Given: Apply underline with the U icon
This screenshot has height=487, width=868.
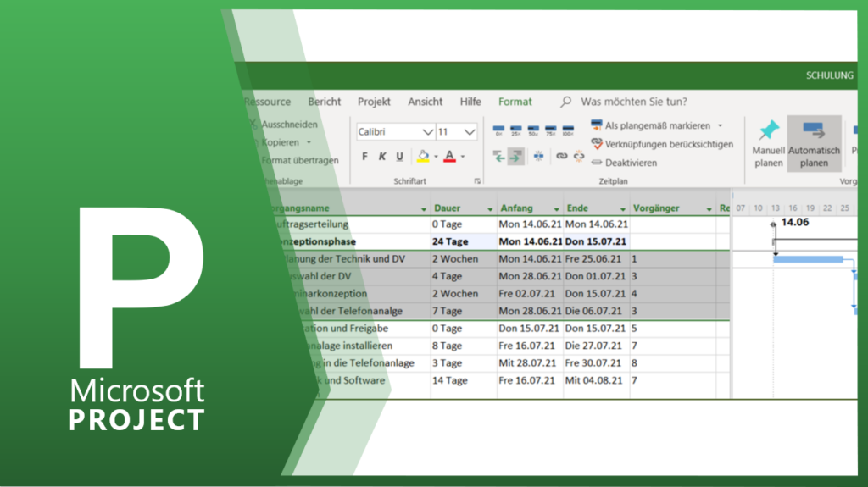Looking at the screenshot, I should pos(400,157).
